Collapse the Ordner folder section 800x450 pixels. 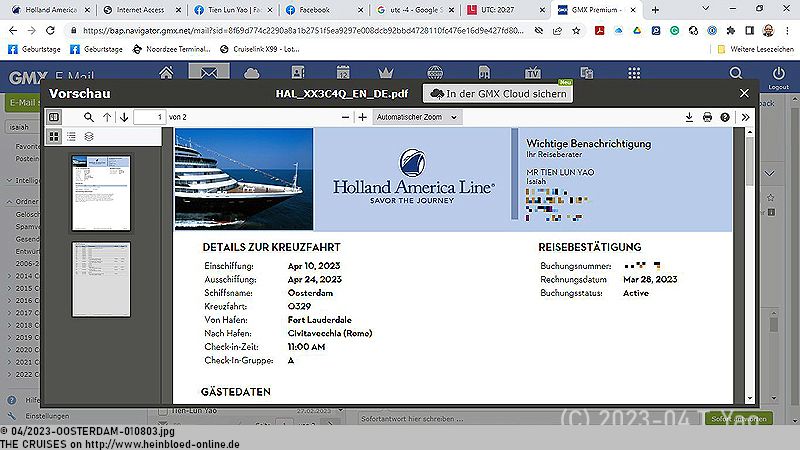click(9, 202)
